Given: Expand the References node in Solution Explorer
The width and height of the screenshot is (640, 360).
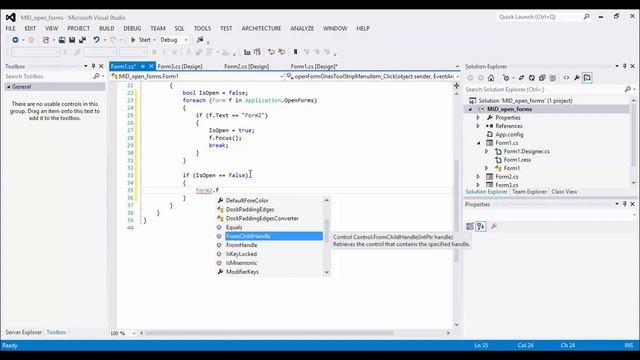Looking at the screenshot, I should tap(478, 126).
